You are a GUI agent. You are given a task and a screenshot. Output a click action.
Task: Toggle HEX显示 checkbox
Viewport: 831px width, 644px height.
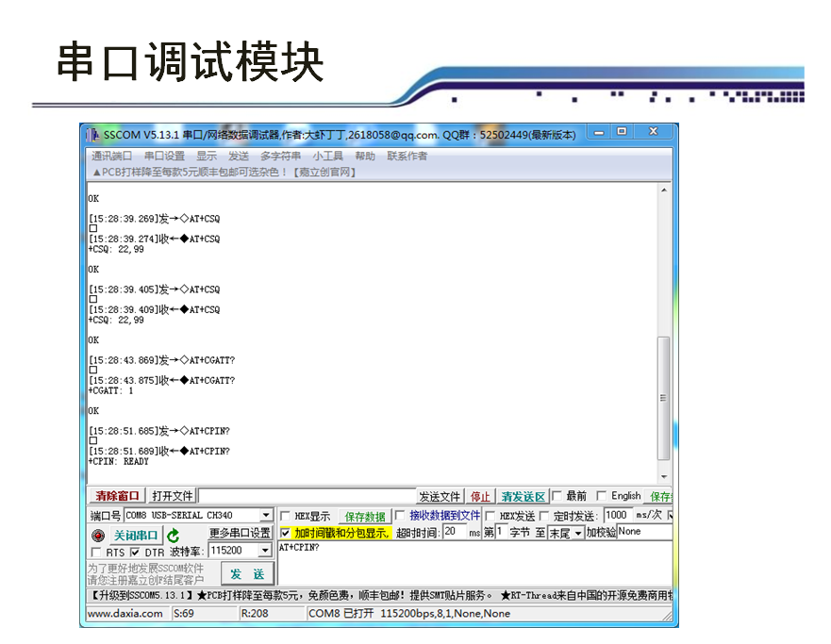pyautogui.click(x=285, y=516)
